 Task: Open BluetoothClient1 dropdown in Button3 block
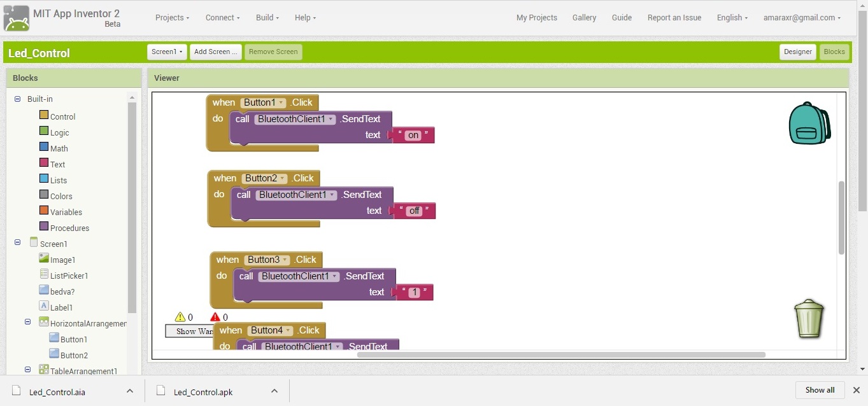tap(299, 276)
